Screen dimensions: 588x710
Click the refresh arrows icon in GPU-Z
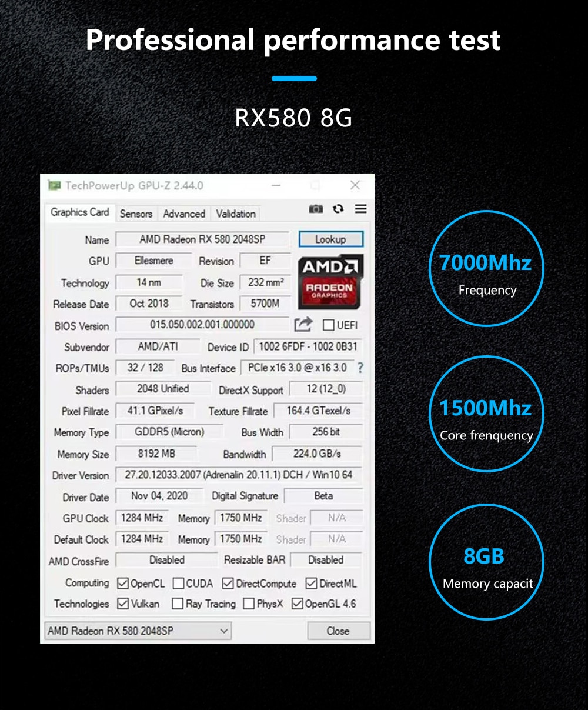click(x=338, y=209)
